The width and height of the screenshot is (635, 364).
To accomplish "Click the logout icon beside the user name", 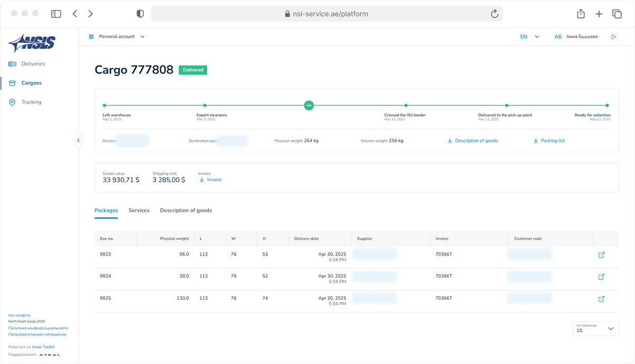I will pyautogui.click(x=613, y=37).
